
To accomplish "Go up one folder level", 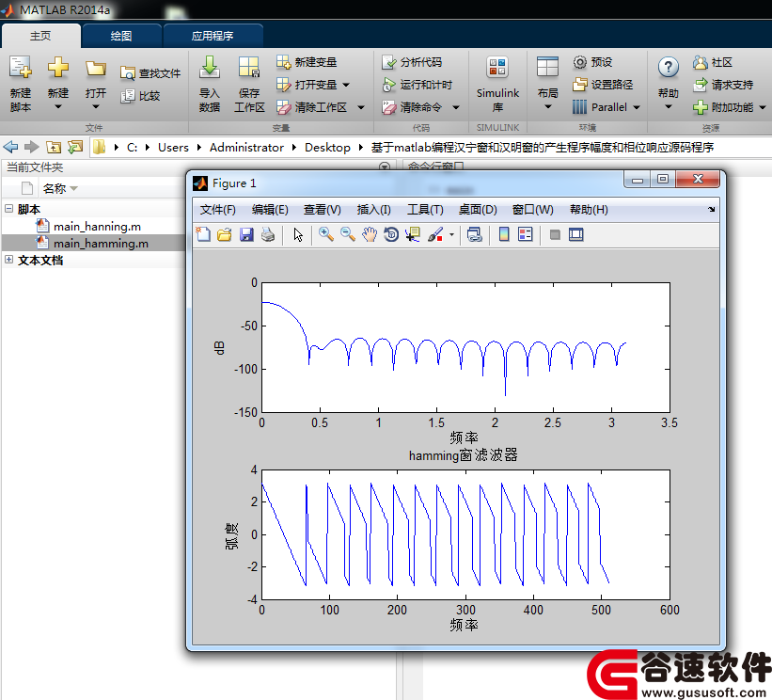I will 54,147.
